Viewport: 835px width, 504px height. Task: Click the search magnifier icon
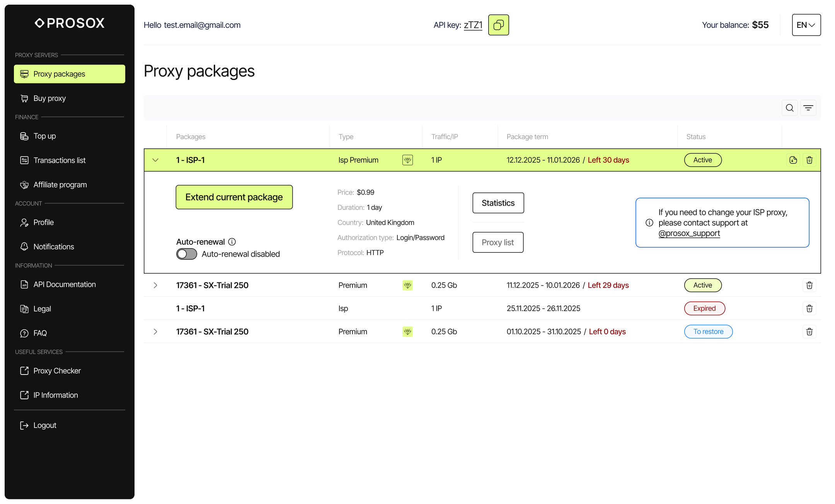tap(789, 108)
